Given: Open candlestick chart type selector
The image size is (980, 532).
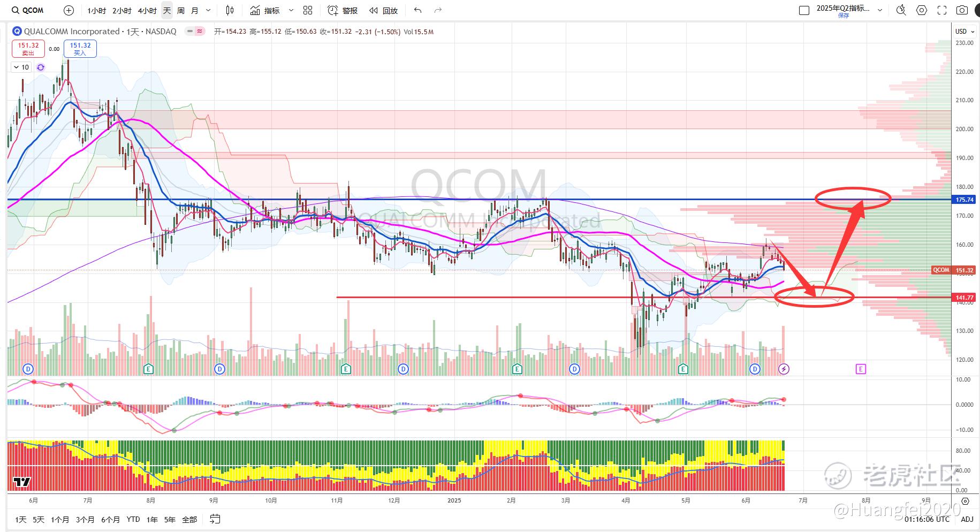Looking at the screenshot, I should pyautogui.click(x=230, y=10).
